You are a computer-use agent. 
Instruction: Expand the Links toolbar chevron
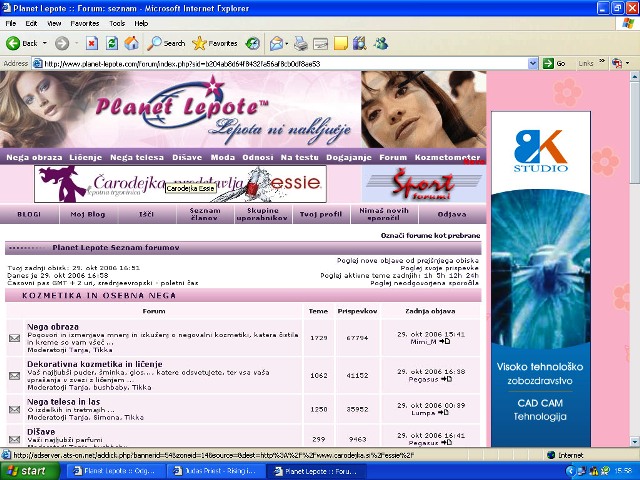click(x=602, y=62)
